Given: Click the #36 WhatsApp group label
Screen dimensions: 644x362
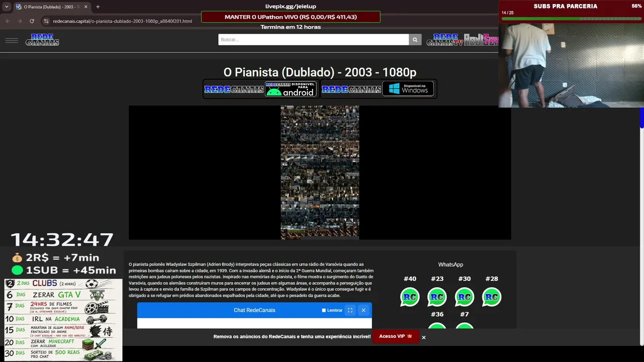Looking at the screenshot, I should click(x=437, y=314).
